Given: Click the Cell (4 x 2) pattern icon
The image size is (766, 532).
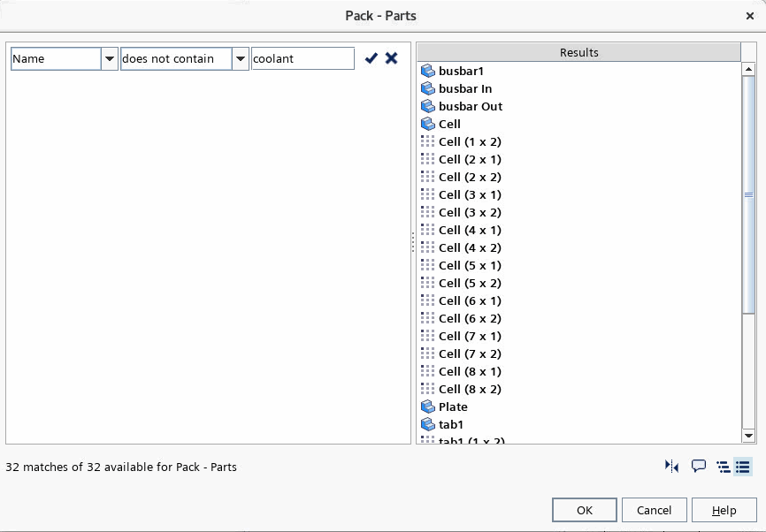Looking at the screenshot, I should tap(428, 247).
